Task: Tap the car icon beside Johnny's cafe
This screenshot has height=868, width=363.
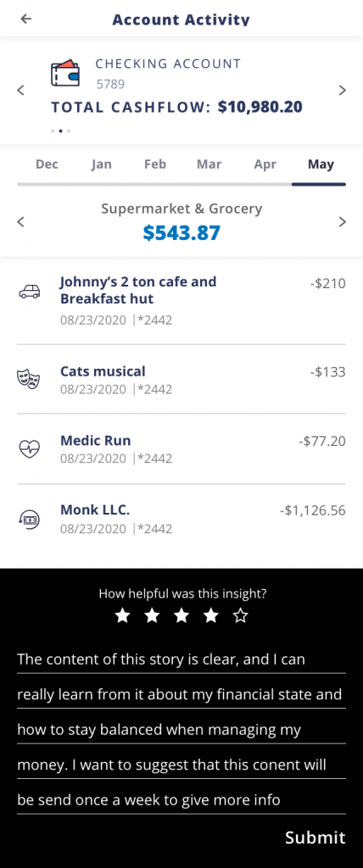Action: (x=30, y=292)
